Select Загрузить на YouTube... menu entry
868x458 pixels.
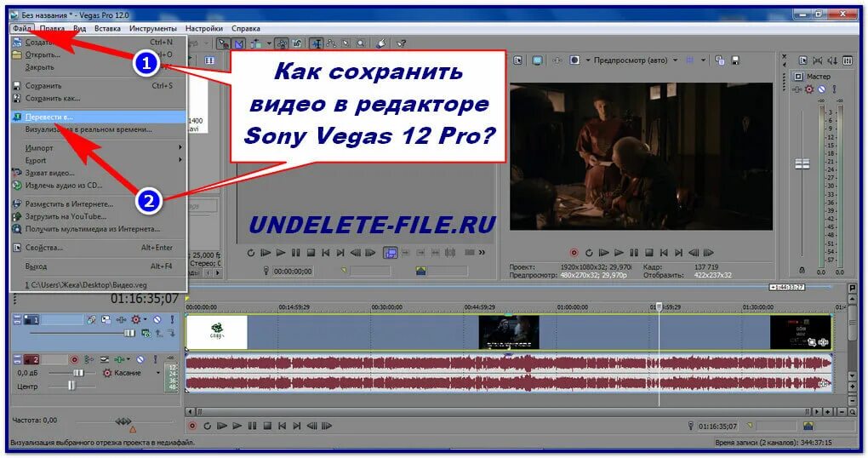[99, 216]
